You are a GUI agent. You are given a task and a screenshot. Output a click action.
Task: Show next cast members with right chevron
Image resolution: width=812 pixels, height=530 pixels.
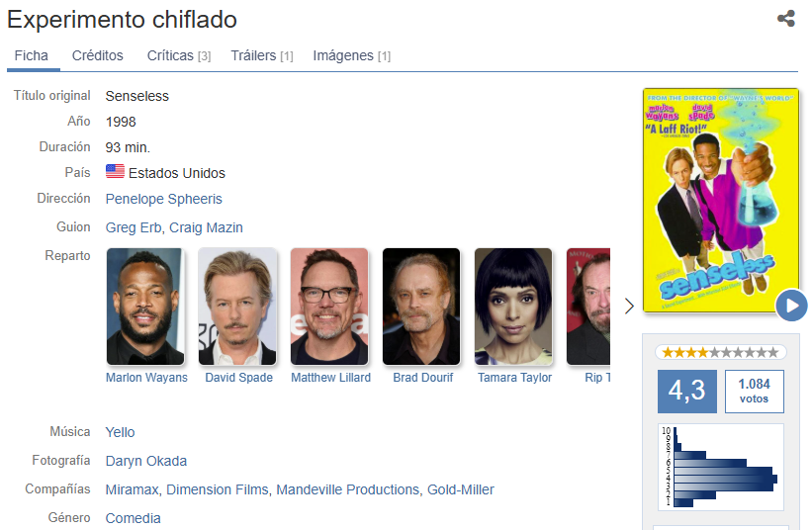point(629,306)
